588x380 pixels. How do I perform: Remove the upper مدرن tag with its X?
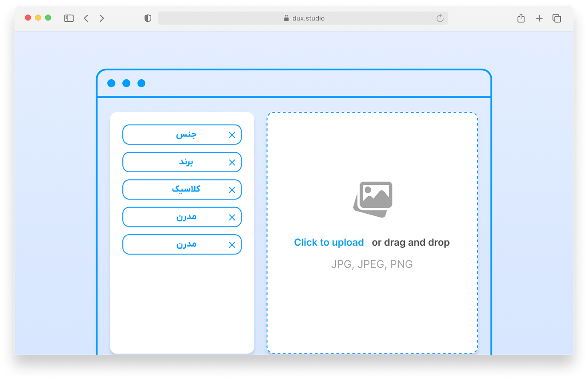[x=232, y=218]
